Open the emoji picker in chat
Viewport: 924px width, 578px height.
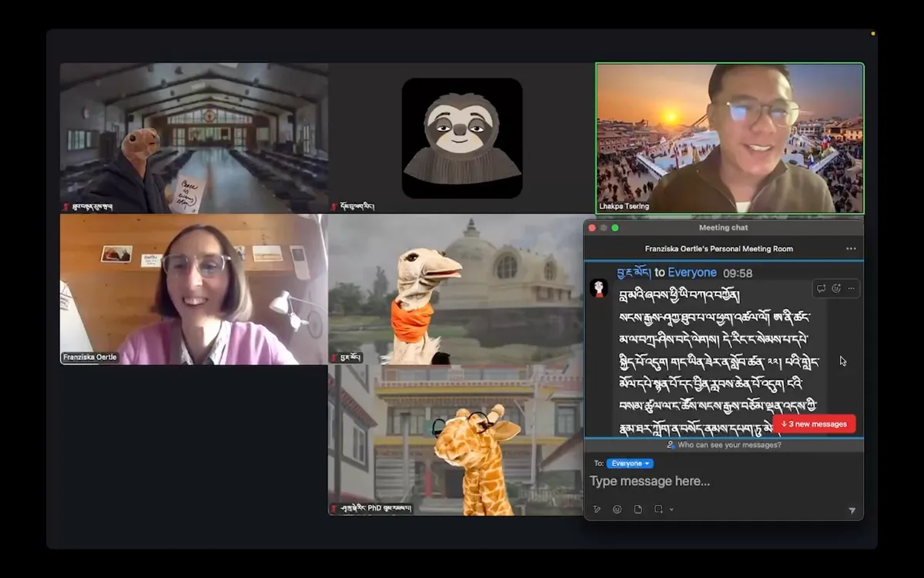point(617,509)
